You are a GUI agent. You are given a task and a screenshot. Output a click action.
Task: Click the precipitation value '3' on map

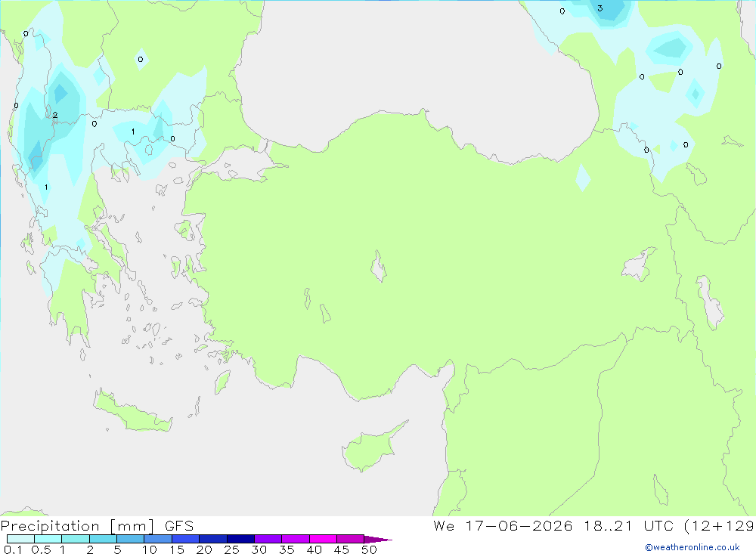(x=600, y=8)
